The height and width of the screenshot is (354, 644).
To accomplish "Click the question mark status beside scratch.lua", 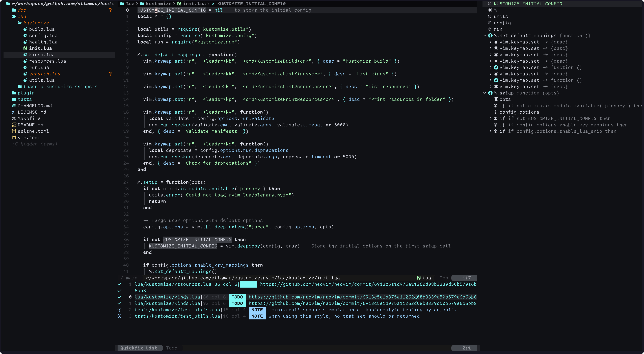I will click(110, 74).
